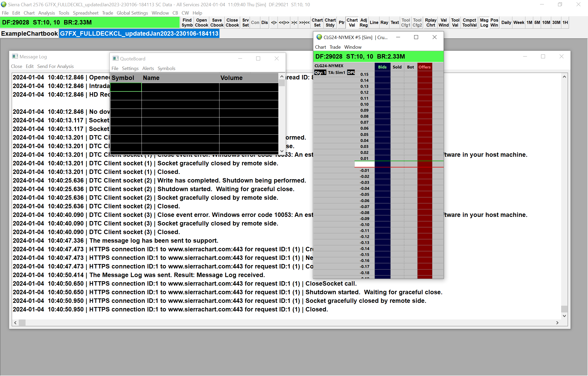The image size is (588, 376).
Task: Open the Global Settings menu
Action: pos(132,13)
